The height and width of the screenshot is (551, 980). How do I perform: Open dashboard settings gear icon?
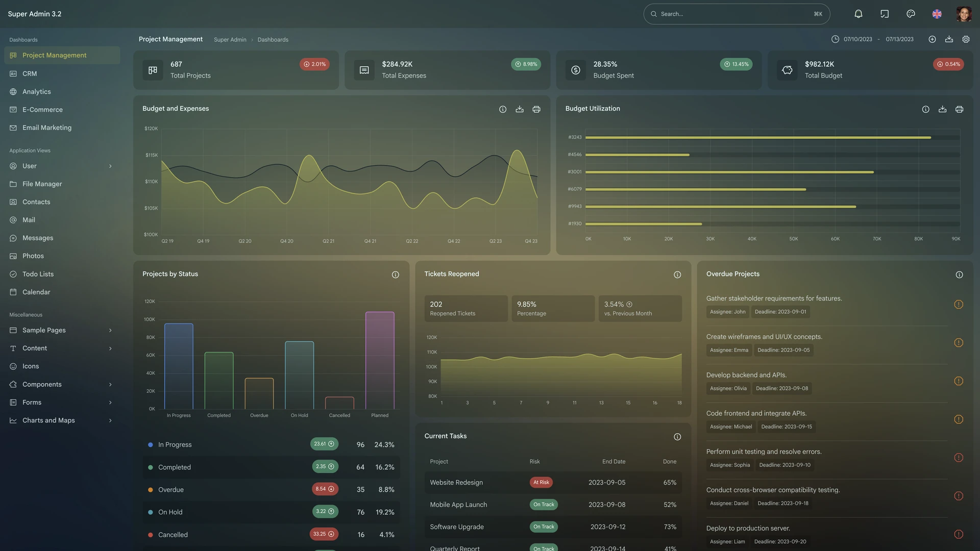[x=966, y=39]
